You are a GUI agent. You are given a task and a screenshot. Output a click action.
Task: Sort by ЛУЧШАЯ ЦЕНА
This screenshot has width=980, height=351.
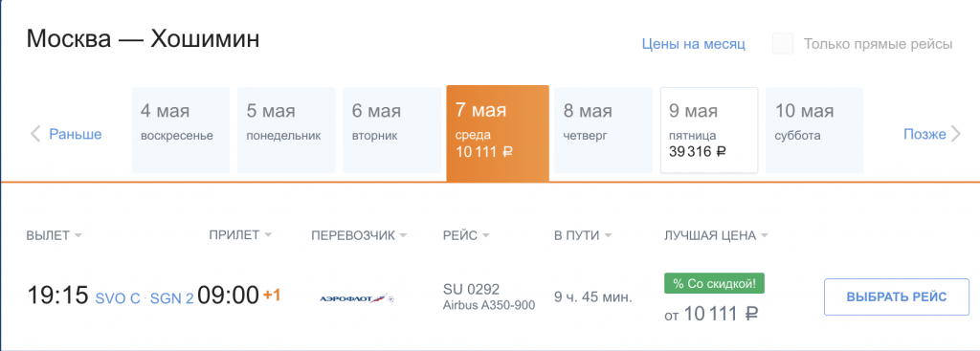coord(716,235)
